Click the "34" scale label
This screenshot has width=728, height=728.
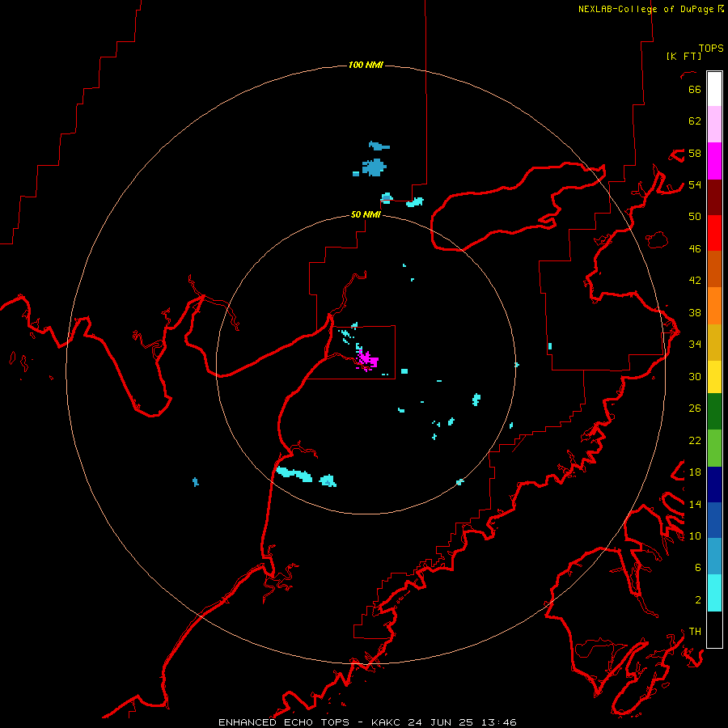pos(695,345)
